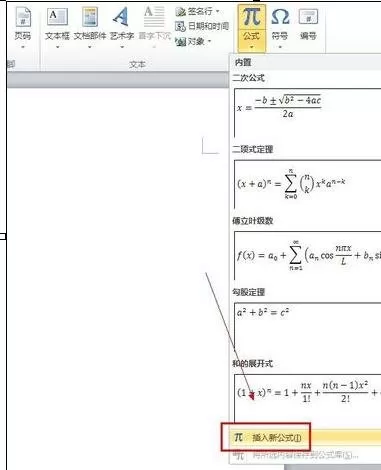Select the quadratic formula equation preview
The image size is (381, 470).
coord(307,113)
